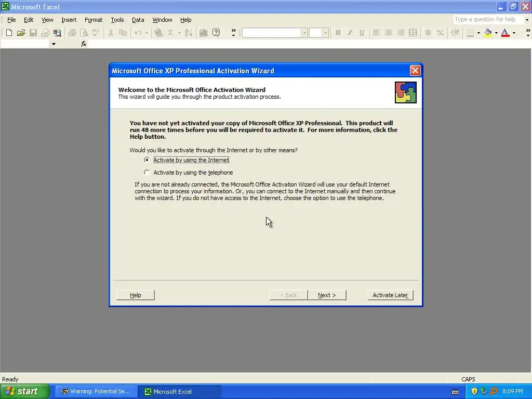Open the help question box dropdown

[527, 20]
